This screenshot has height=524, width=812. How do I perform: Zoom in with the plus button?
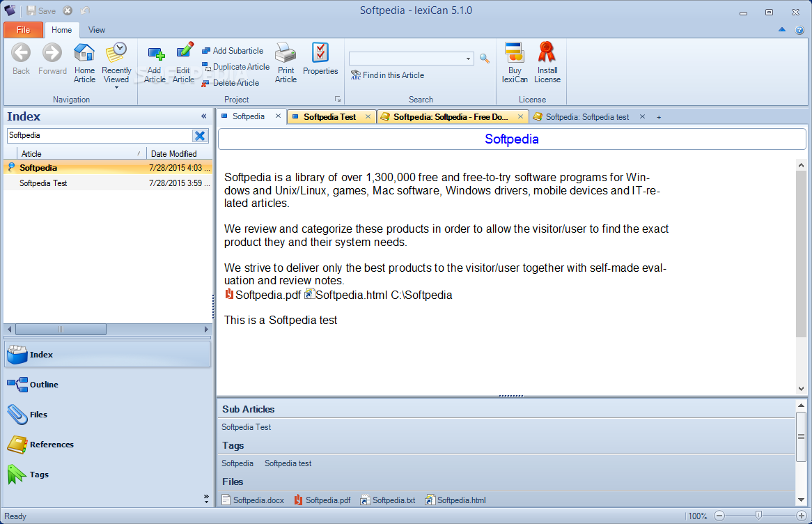pos(801,516)
